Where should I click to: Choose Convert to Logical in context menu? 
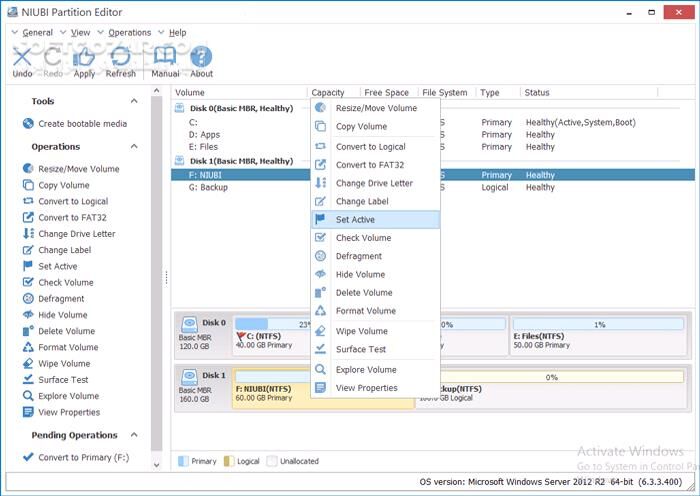point(375,146)
